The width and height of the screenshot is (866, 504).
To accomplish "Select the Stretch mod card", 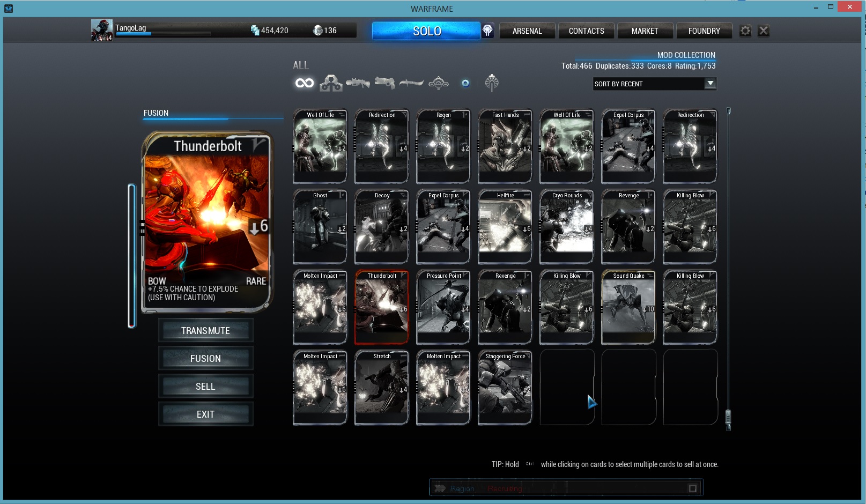I will tap(382, 388).
